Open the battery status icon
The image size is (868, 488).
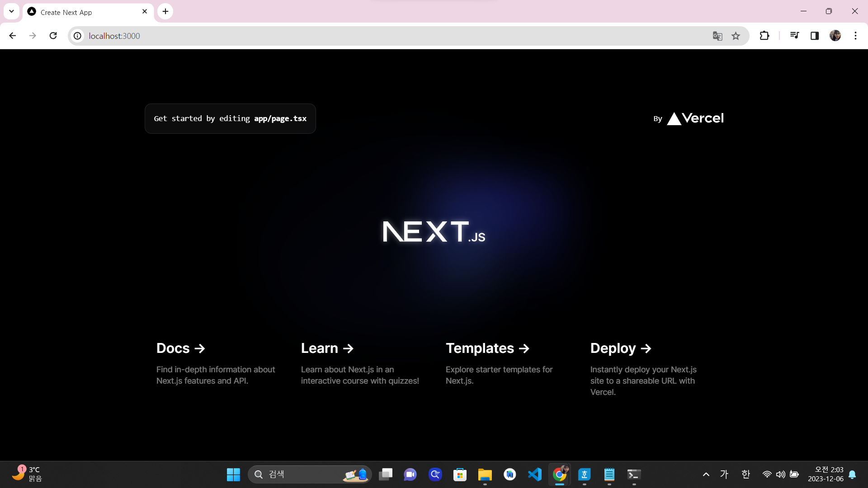(x=794, y=474)
